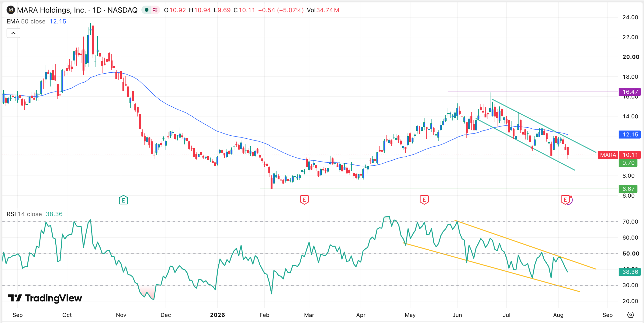The width and height of the screenshot is (644, 323).
Task: Collapse the indicator legend with chevron button
Action: coord(13,33)
